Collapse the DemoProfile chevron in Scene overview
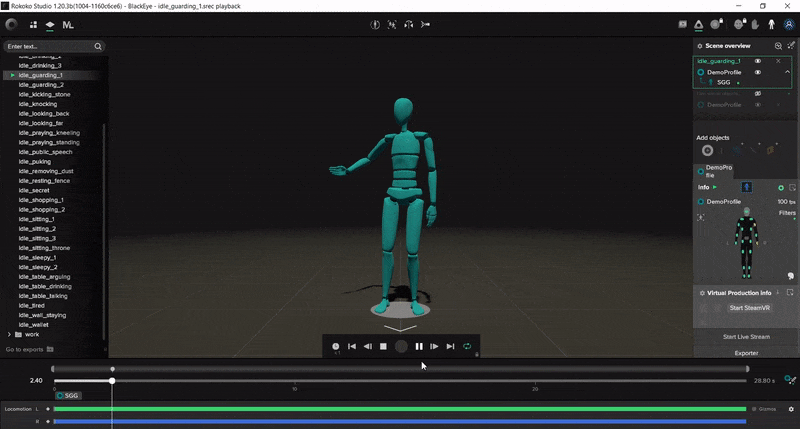800x429 pixels. click(x=787, y=72)
